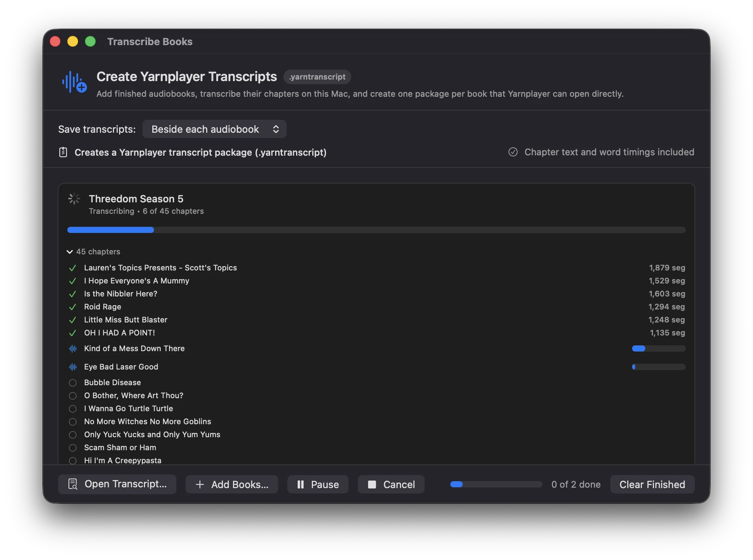Click the waveform icon for Eye Bad Laser Good
Viewport: 753px width, 560px height.
[73, 367]
